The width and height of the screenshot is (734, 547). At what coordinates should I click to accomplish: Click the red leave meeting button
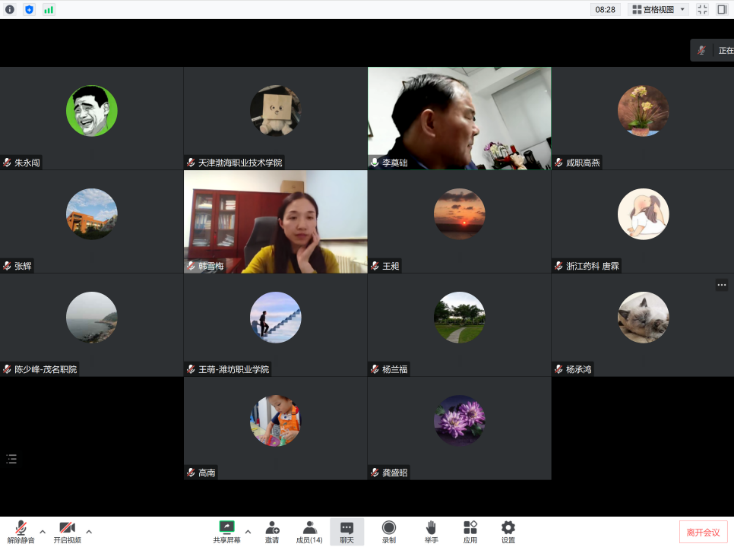tap(702, 532)
